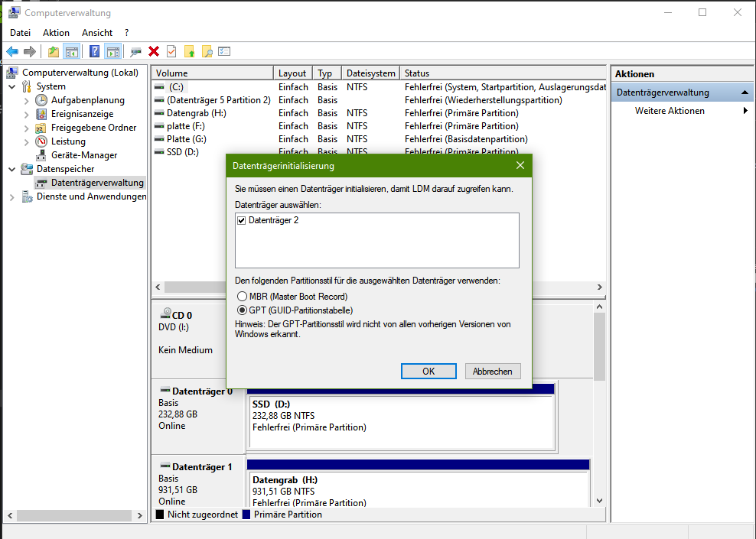Toggle the Datenträger 2 checkbox

[242, 221]
